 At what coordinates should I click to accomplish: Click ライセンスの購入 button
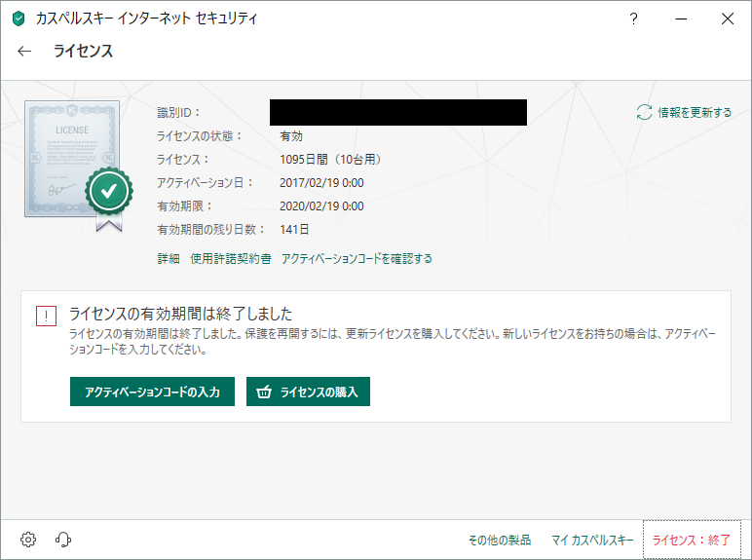[x=308, y=392]
